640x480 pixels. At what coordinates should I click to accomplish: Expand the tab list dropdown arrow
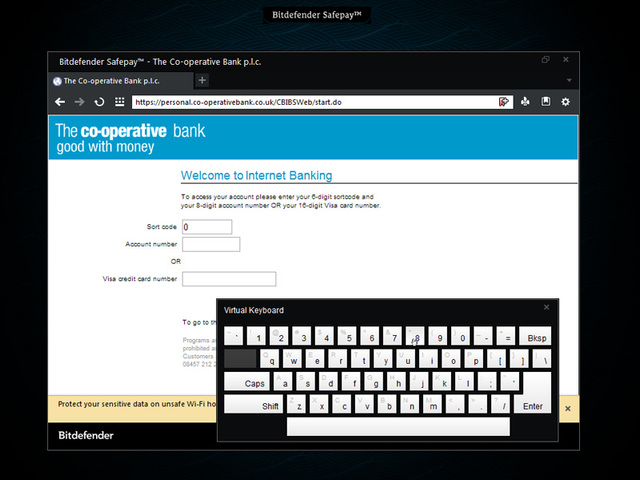tap(569, 80)
